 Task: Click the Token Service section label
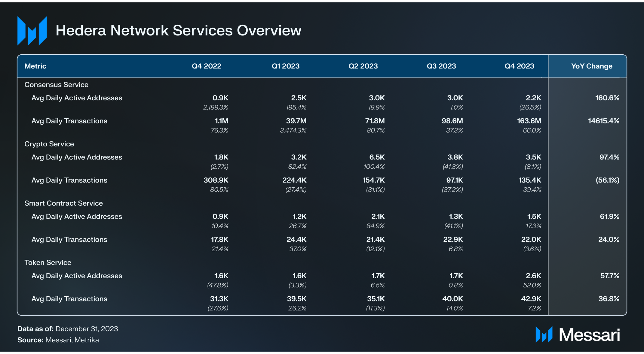(48, 263)
